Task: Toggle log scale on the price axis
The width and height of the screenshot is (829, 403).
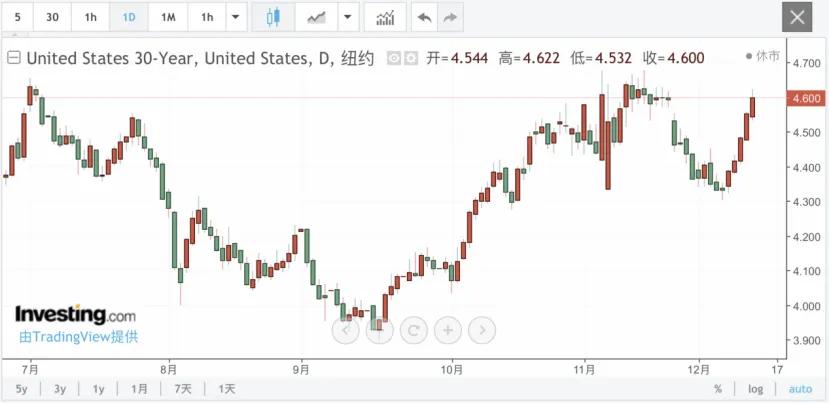Action: 756,389
